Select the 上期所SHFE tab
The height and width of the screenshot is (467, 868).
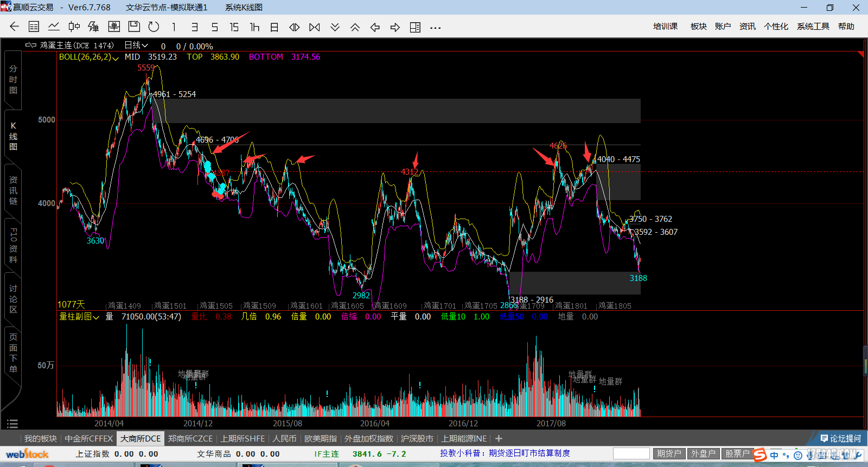242,438
